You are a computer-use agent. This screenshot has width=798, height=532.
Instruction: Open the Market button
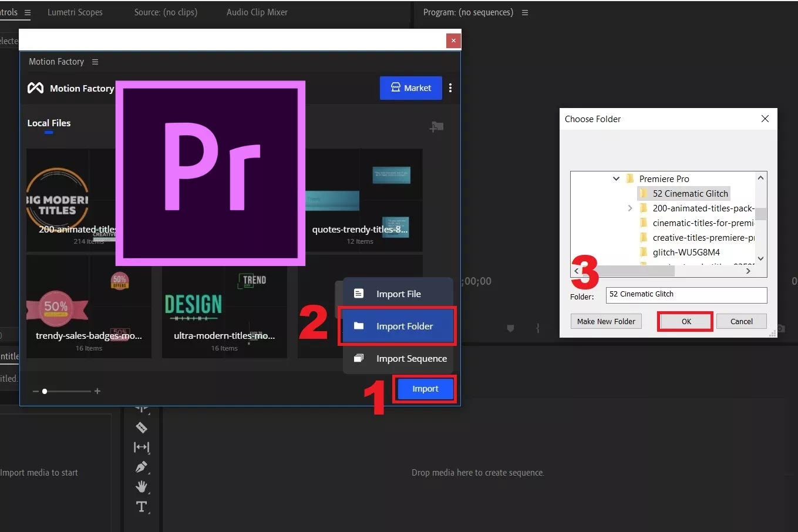point(411,88)
